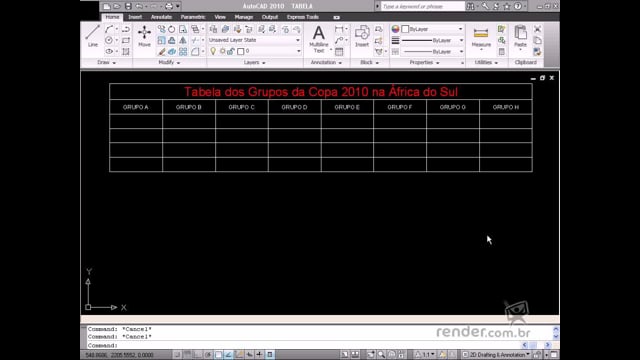Viewport: 640px width, 360px height.
Task: Open the Output ribbon tab
Action: tap(270, 17)
